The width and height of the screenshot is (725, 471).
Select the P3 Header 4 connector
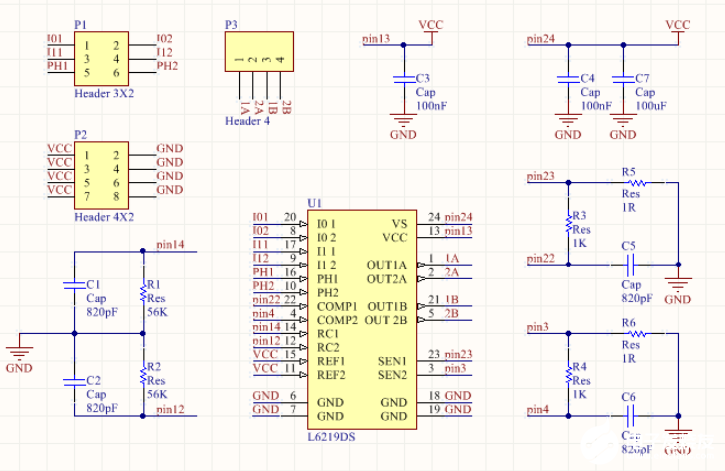point(259,51)
